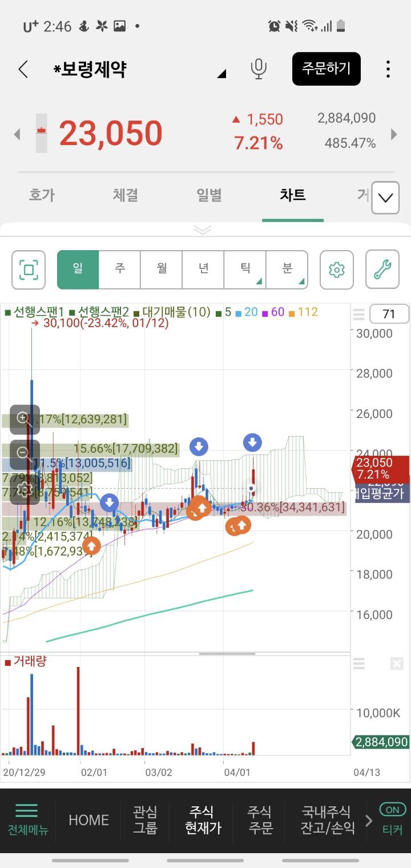Tap the 30.36% volume profile bar label
411x868 pixels.
point(292,507)
